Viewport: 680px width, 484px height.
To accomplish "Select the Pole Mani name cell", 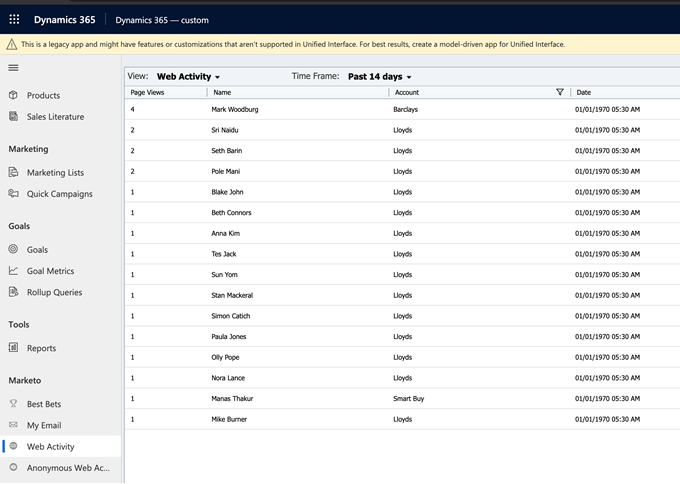I will pos(226,171).
